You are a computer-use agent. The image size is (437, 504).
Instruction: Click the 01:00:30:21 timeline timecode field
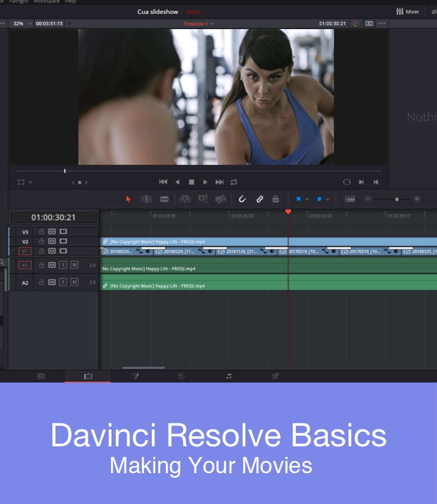click(53, 218)
